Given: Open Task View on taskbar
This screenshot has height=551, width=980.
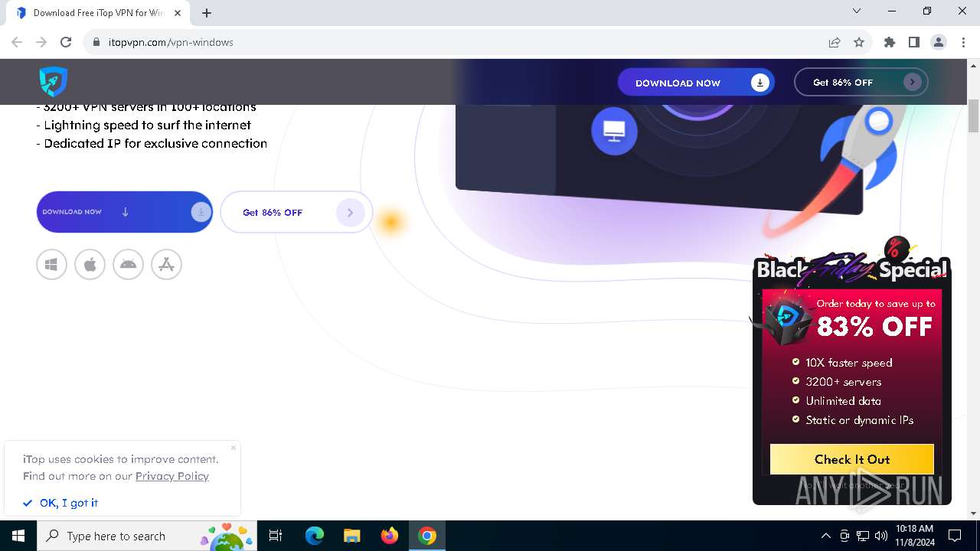Looking at the screenshot, I should tap(276, 536).
